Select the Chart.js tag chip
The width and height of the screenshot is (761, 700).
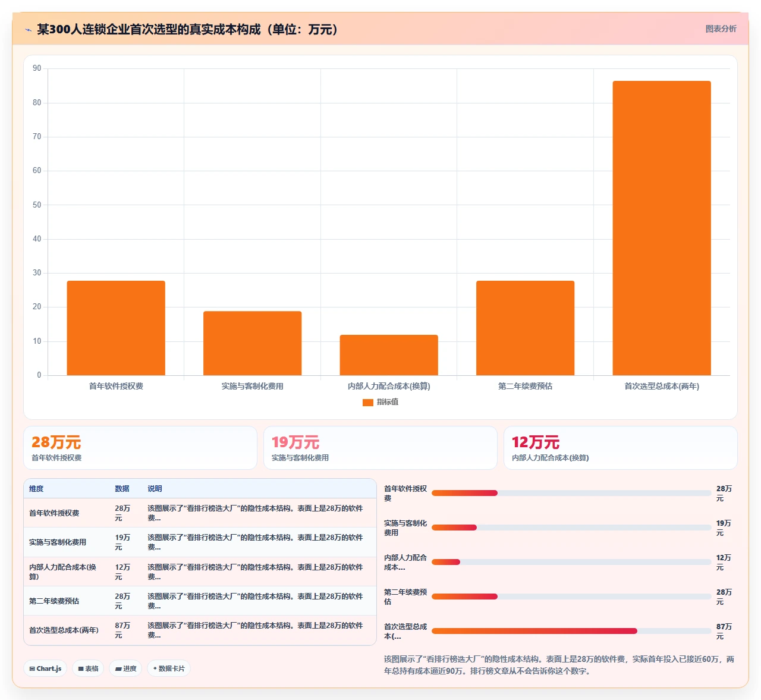[x=45, y=668]
